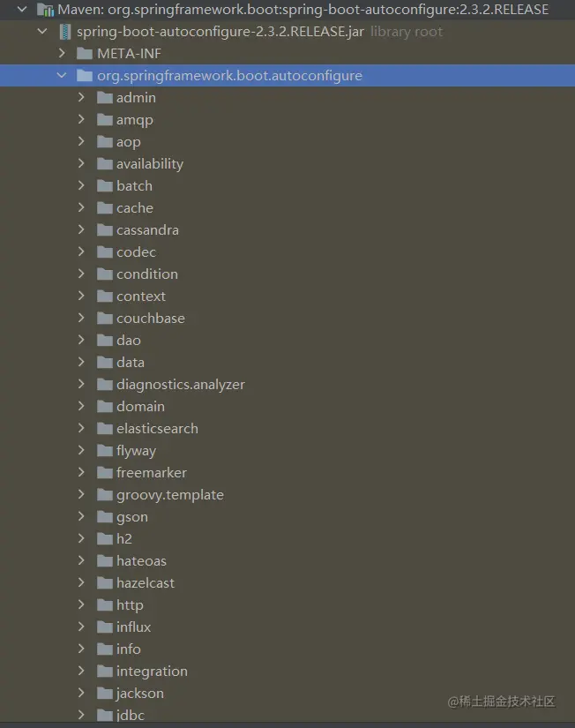Click the flyway folder icon
Image resolution: width=575 pixels, height=728 pixels.
point(105,450)
